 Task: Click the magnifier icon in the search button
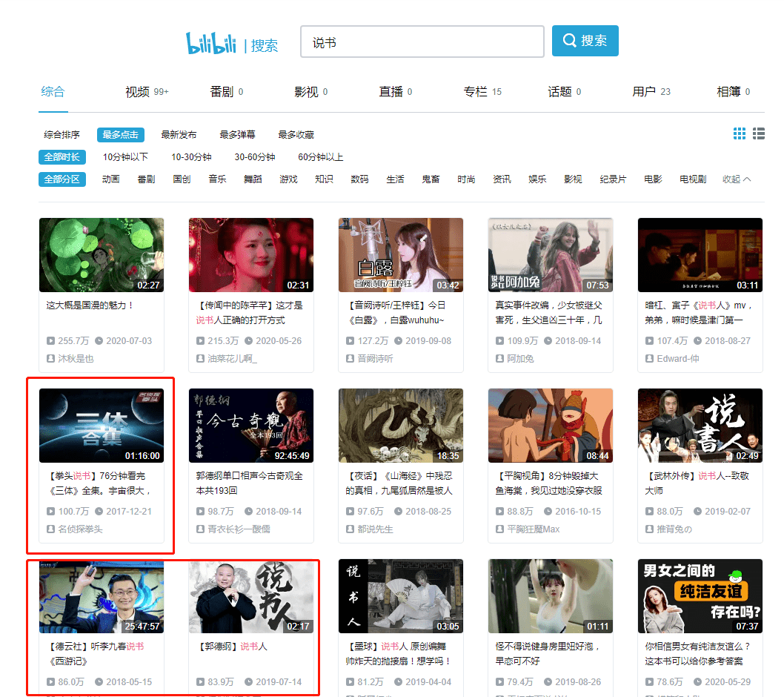pyautogui.click(x=568, y=41)
